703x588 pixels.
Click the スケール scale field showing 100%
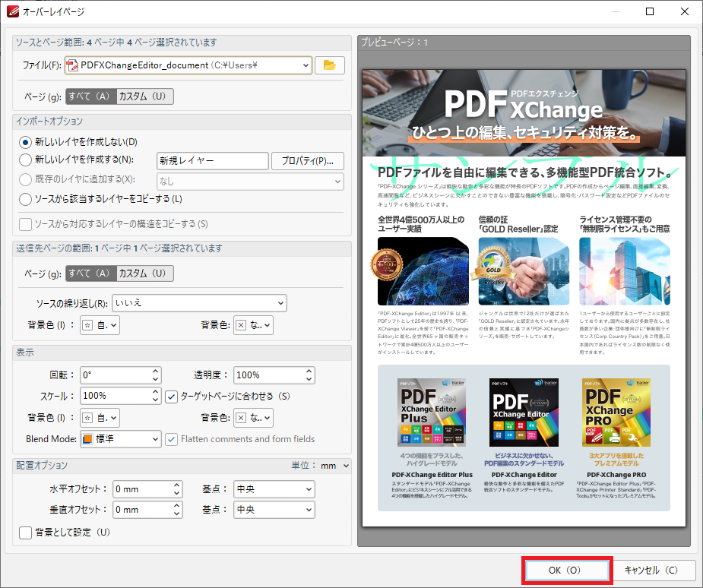coord(116,397)
